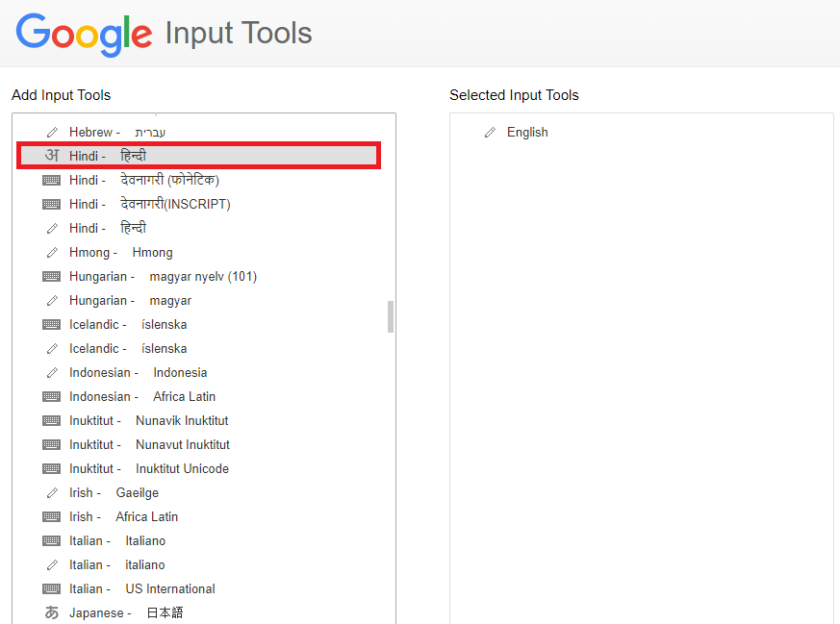Click keyboard icon for Hindi Devanagari phonetic
The width and height of the screenshot is (840, 624).
pyautogui.click(x=51, y=181)
